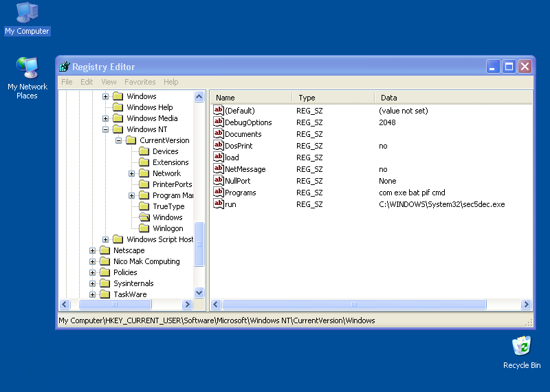Expand the Windows Media key
Viewport: 550px width, 392px height.
105,118
